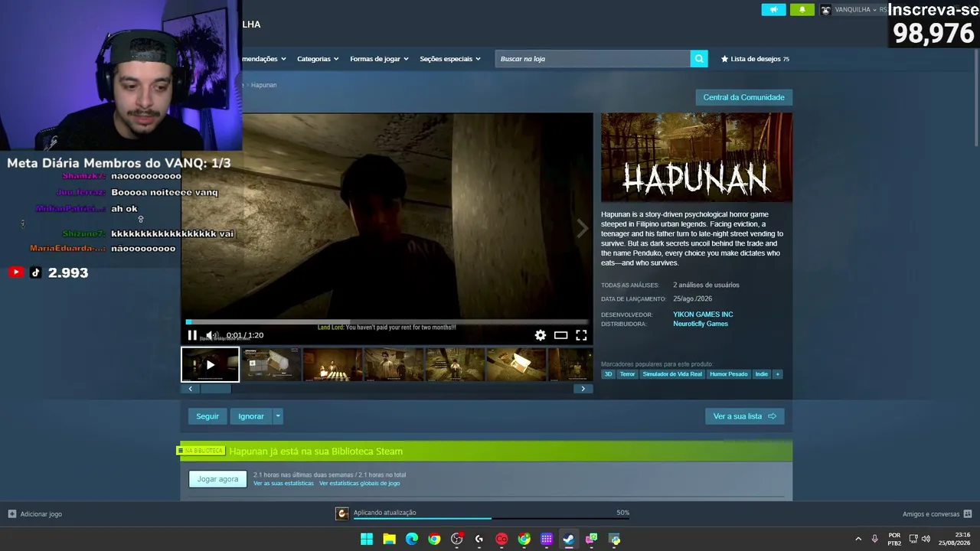The height and width of the screenshot is (551, 980).
Task: Open the Neuroticfly Games publisher link
Action: (x=701, y=324)
